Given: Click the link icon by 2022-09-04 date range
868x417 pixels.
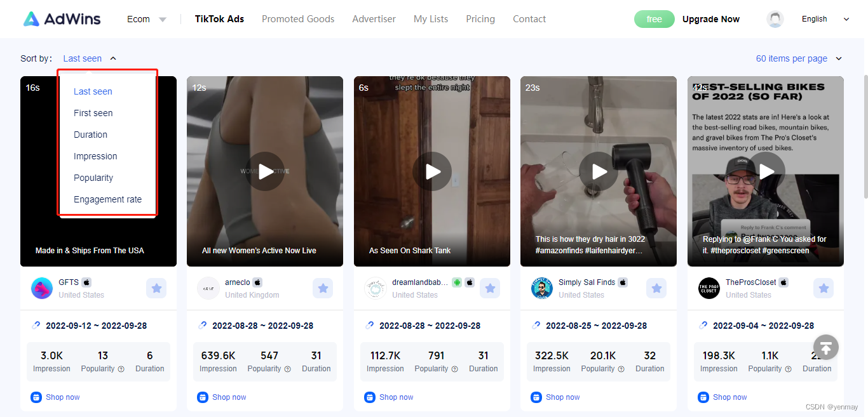Looking at the screenshot, I should point(703,326).
